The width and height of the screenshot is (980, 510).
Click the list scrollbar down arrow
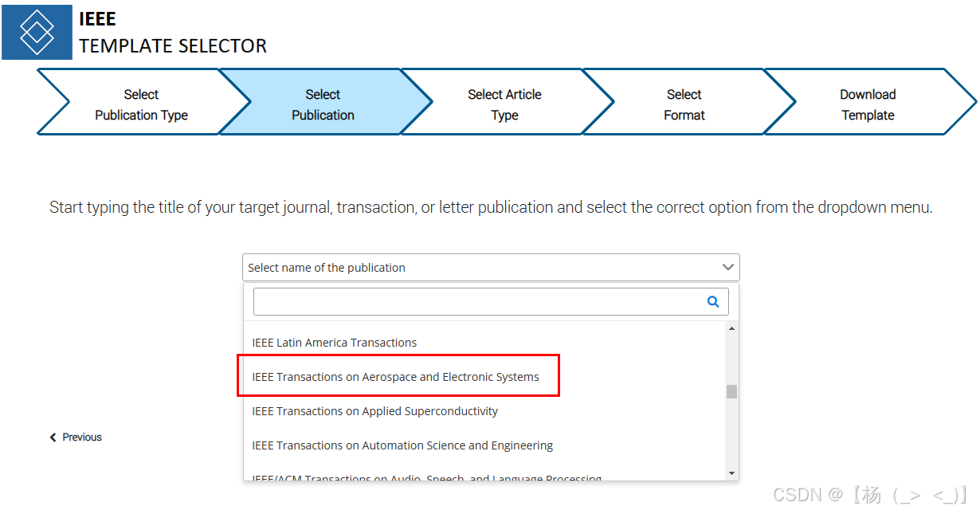(x=732, y=474)
